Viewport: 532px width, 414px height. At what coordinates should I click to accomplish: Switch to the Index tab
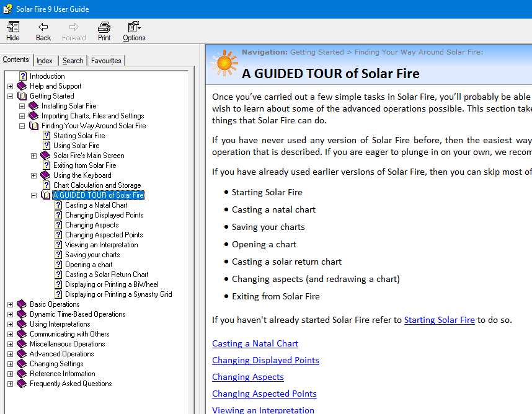click(x=45, y=61)
